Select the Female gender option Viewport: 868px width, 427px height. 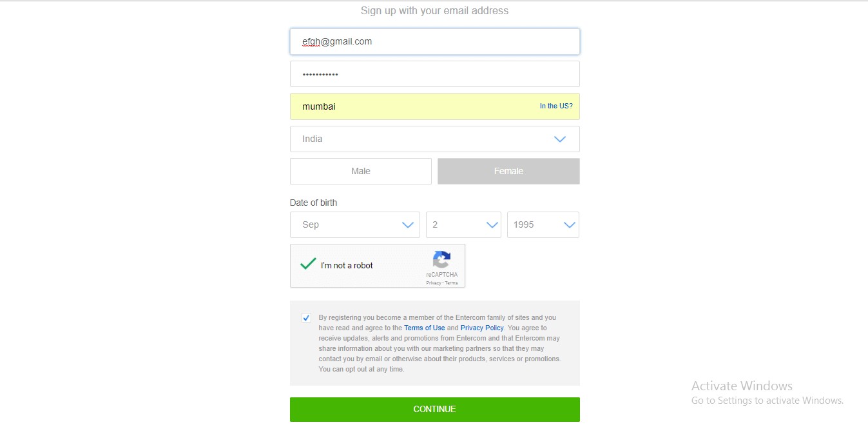click(508, 171)
